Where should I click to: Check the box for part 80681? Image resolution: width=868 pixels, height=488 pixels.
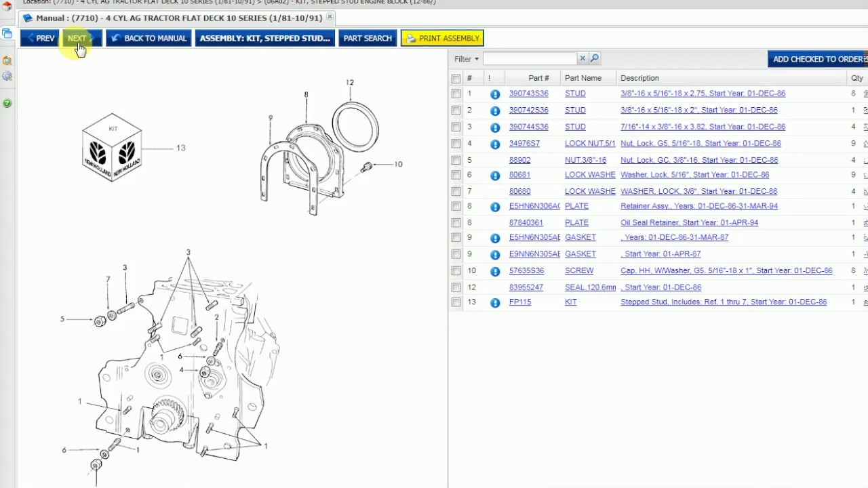pos(456,175)
